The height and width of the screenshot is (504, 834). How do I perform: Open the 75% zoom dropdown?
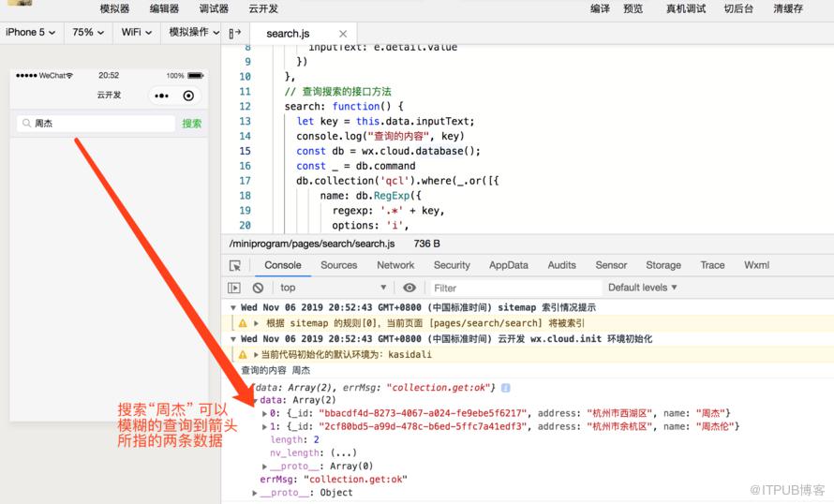[88, 32]
